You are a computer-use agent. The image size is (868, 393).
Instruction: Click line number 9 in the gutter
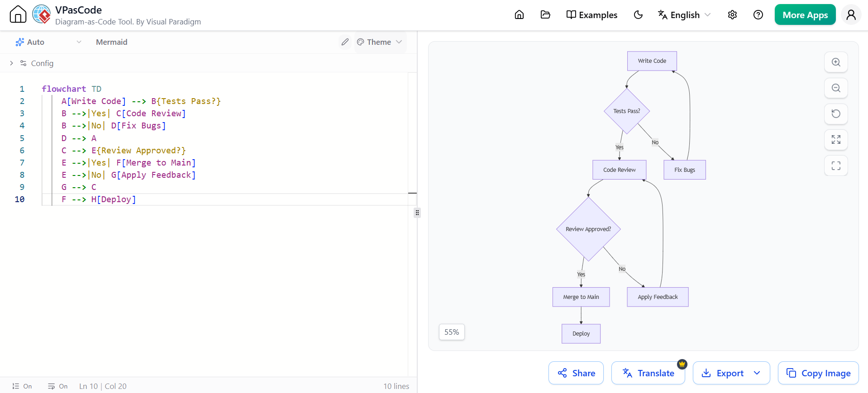click(x=22, y=187)
